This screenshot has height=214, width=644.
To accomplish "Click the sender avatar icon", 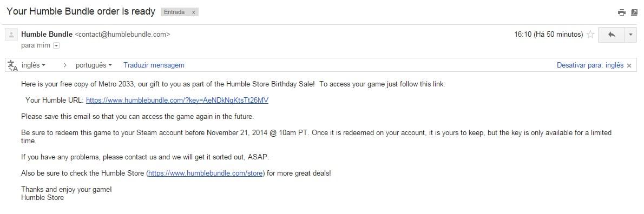I will click(11, 35).
